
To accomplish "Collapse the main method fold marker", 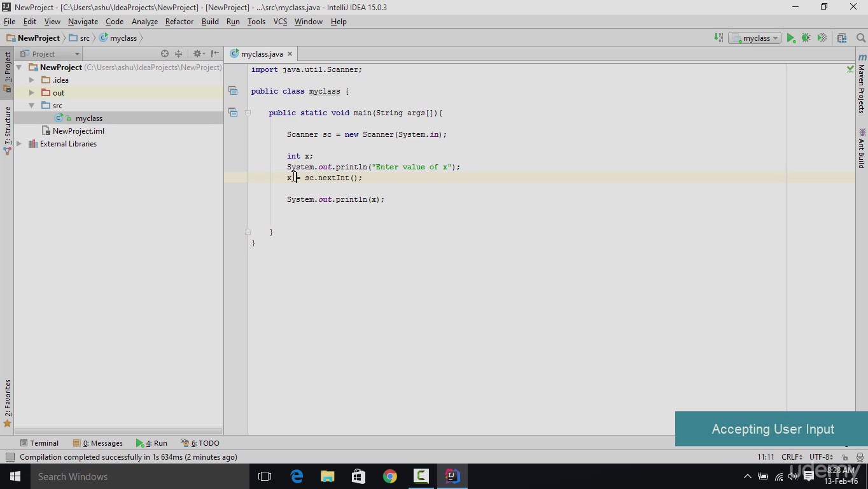I will pos(248,113).
